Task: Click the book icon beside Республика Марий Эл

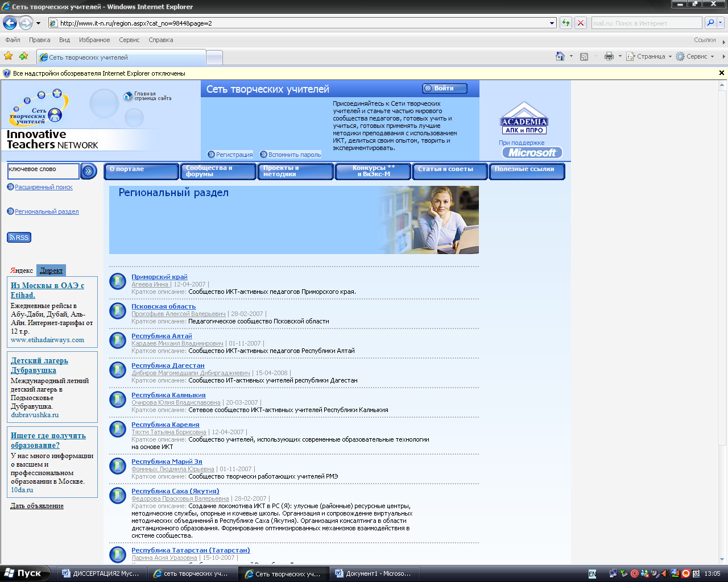Action: (x=118, y=465)
